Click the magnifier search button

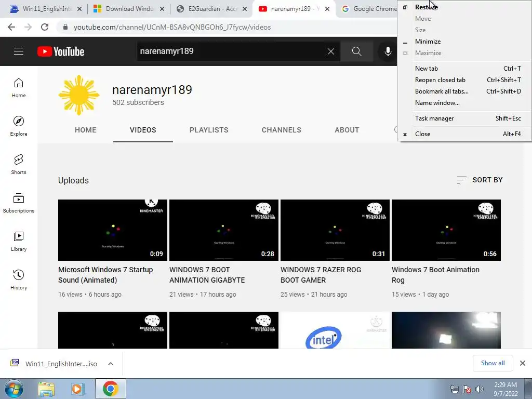tap(356, 51)
